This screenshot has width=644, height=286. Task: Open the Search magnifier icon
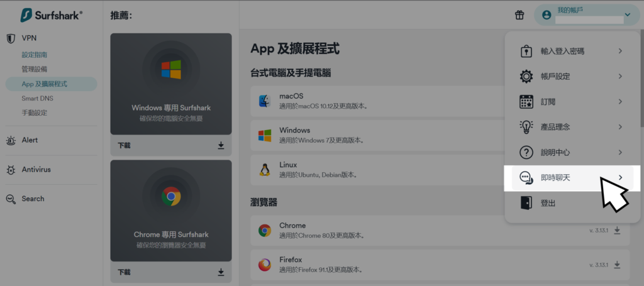[x=11, y=199]
